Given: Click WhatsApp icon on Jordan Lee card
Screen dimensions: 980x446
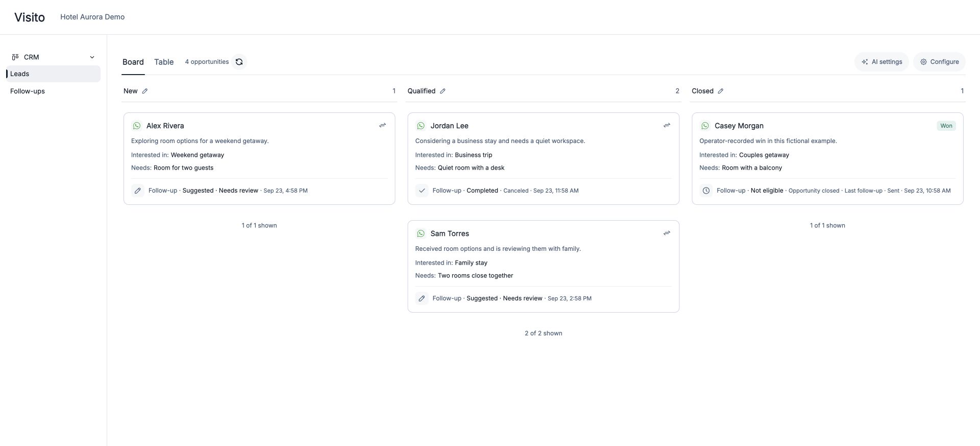Looking at the screenshot, I should click(x=421, y=126).
